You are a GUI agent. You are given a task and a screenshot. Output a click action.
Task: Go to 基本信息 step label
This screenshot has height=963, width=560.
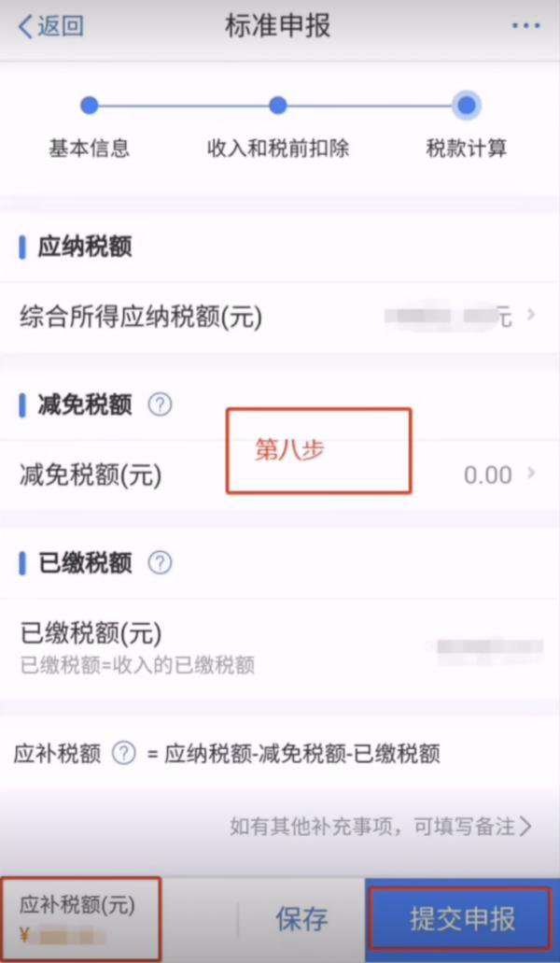[x=90, y=149]
